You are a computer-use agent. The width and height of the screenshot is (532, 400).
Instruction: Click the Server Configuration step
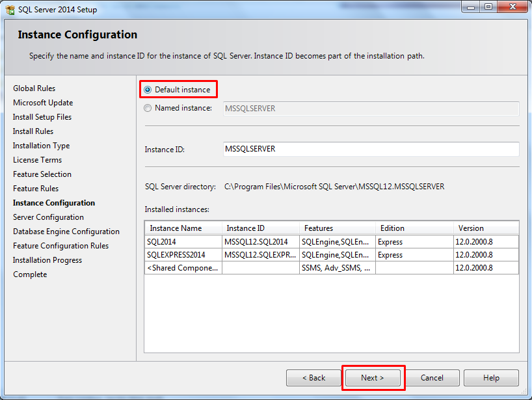tap(48, 217)
